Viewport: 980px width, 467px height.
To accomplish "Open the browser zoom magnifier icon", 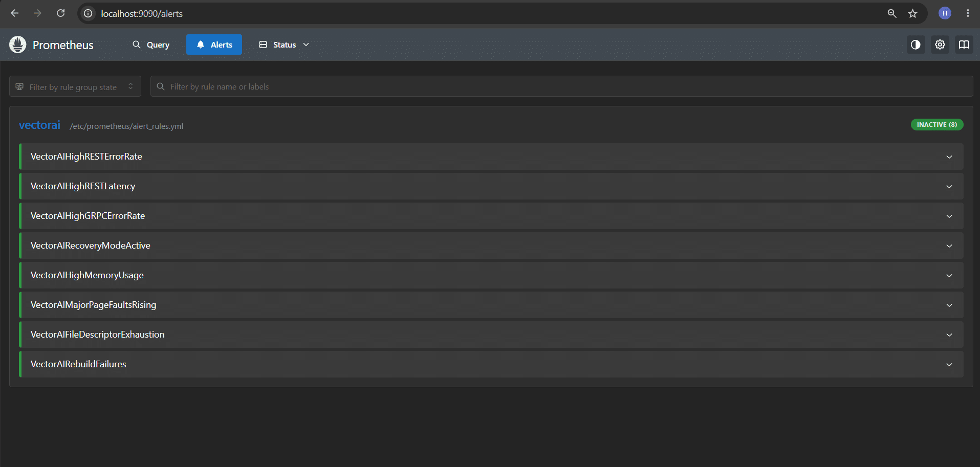I will click(x=892, y=13).
